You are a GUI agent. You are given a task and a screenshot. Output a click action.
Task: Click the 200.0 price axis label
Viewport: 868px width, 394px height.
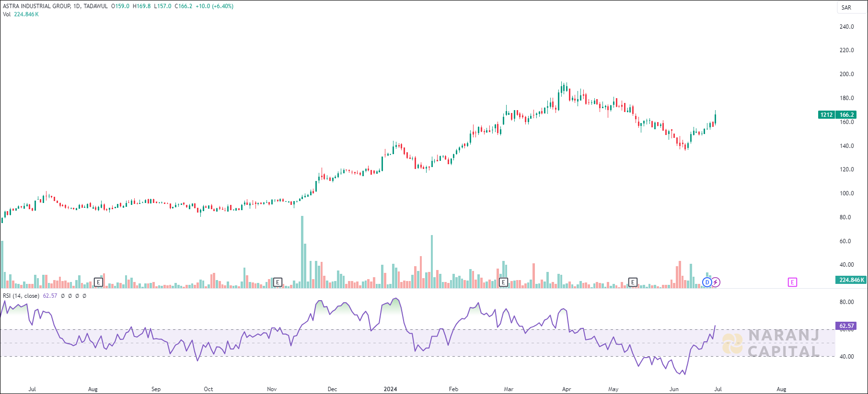point(846,74)
